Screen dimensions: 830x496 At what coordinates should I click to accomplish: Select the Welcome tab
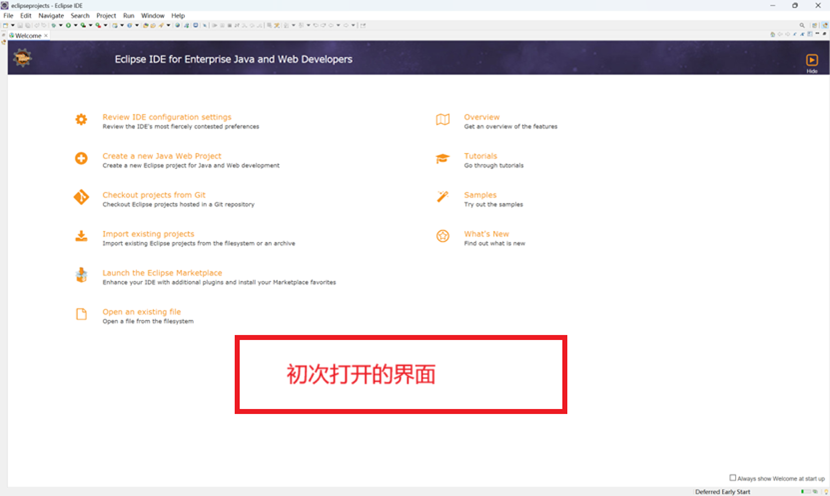tap(28, 35)
